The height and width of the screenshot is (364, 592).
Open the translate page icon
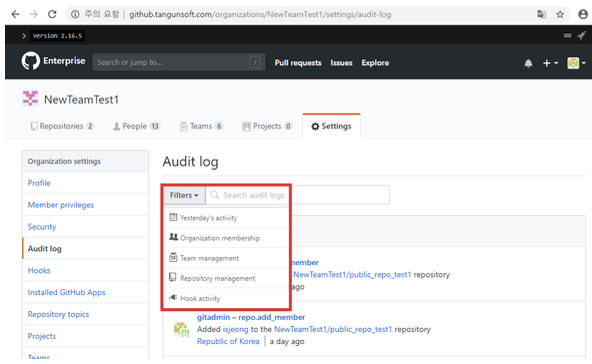coord(541,14)
